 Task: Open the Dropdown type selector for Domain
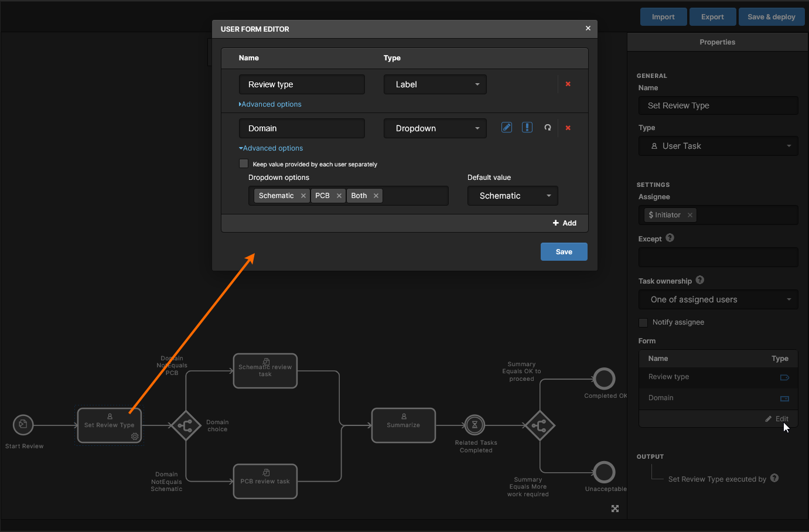[x=435, y=128]
